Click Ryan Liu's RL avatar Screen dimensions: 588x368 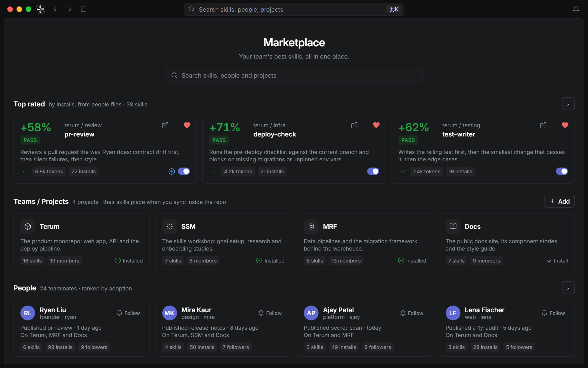[28, 313]
